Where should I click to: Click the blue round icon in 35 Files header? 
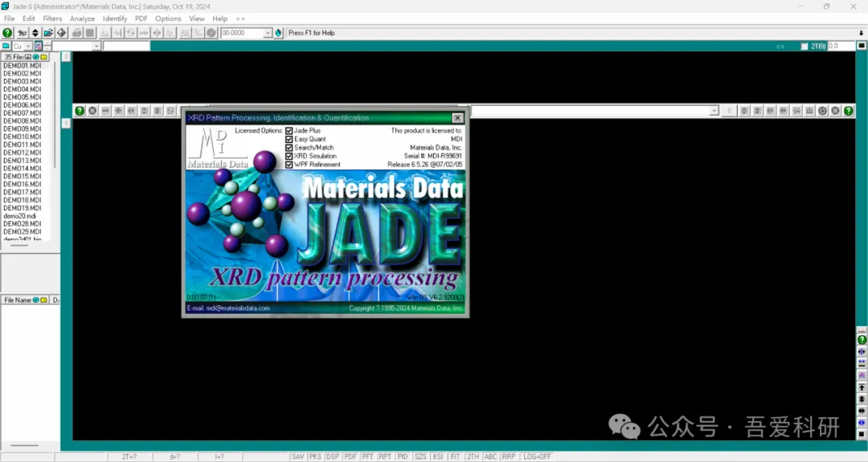pos(36,57)
